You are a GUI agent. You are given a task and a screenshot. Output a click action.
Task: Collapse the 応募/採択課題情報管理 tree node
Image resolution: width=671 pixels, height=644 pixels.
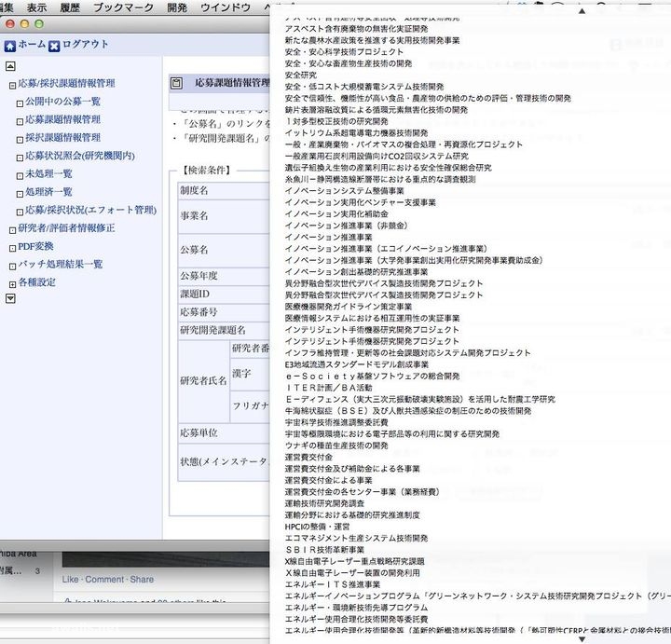[x=12, y=85]
